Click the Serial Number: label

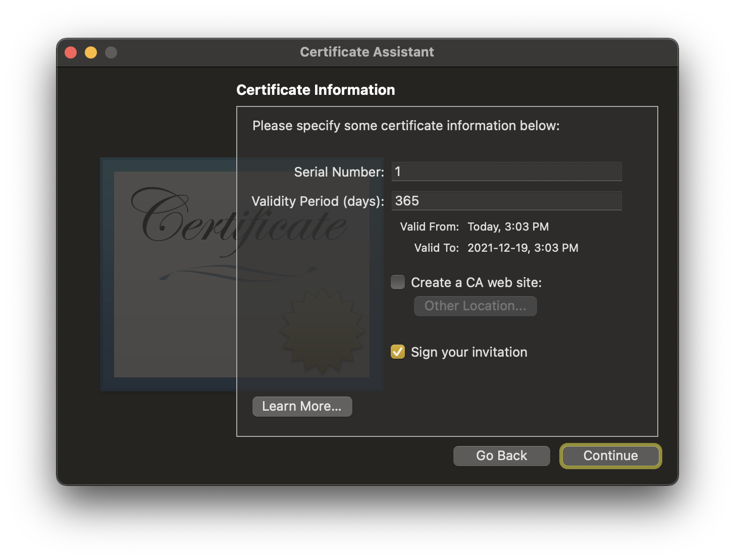[339, 172]
